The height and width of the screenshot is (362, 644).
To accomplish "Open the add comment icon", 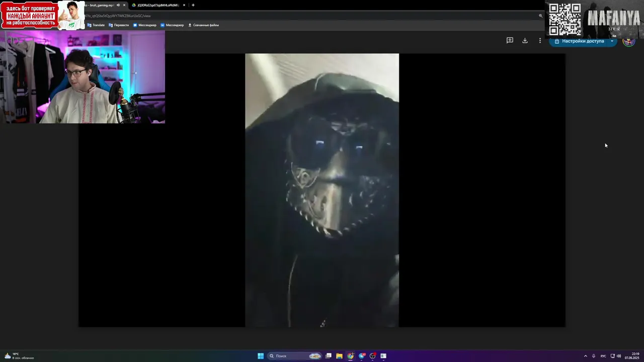I will tap(510, 40).
